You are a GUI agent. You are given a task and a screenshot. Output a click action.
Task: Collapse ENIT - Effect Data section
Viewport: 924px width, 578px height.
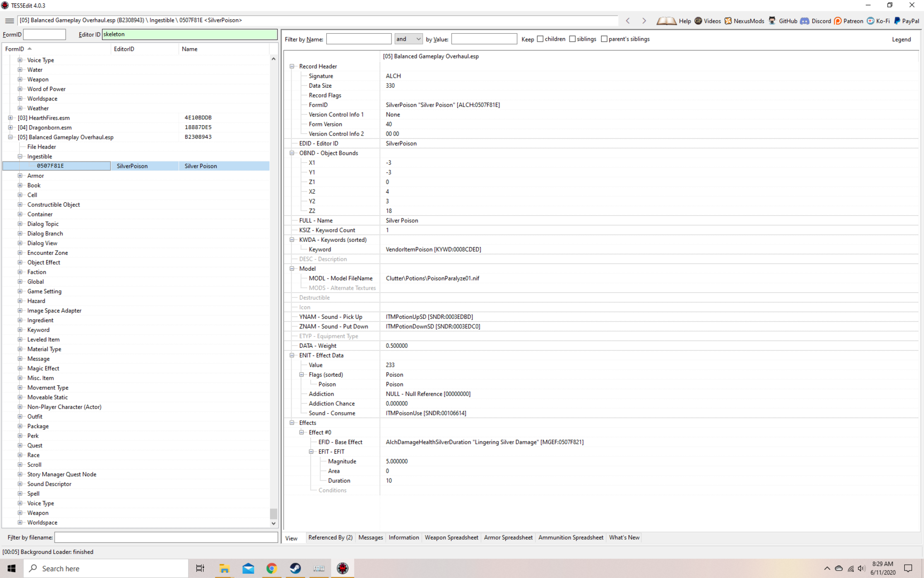click(x=292, y=355)
